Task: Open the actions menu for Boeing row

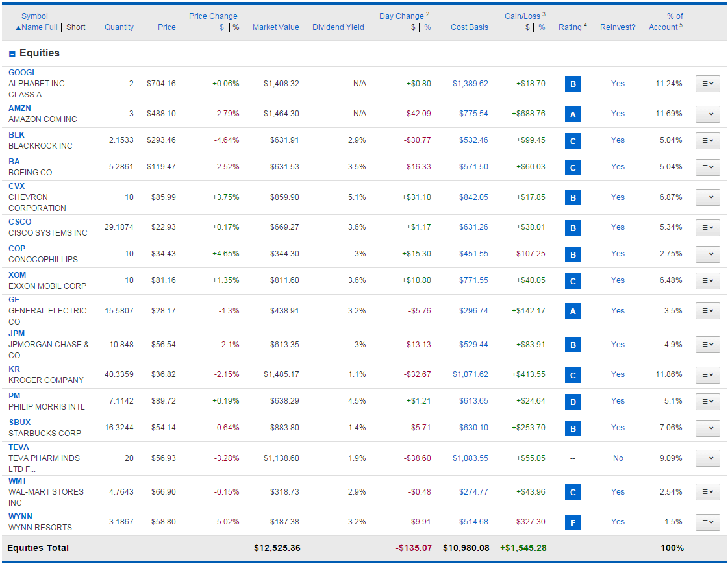Action: pos(708,167)
